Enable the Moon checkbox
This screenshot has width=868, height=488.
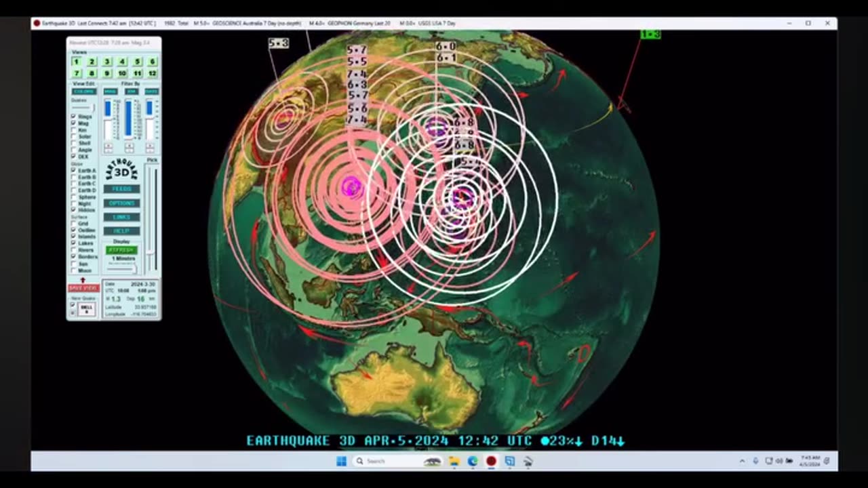pos(74,270)
